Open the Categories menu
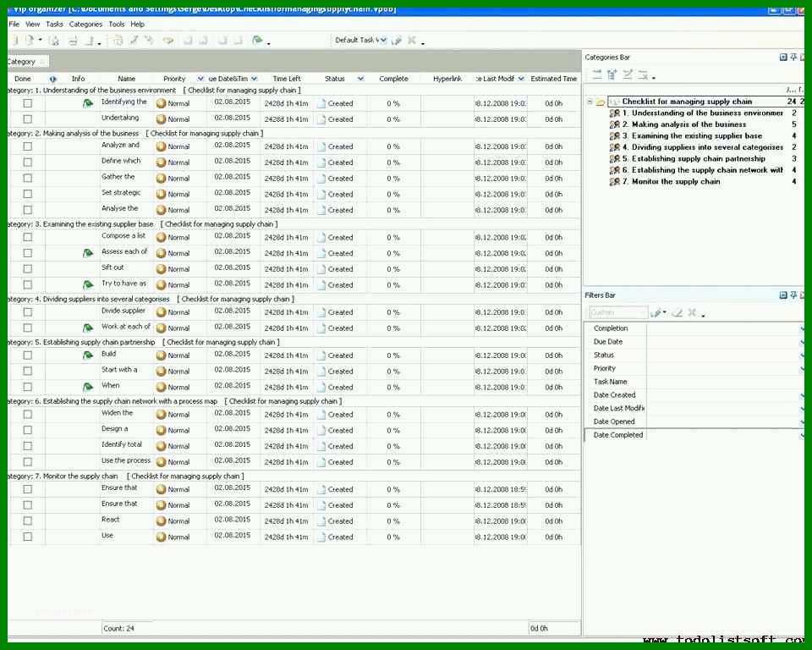 (x=86, y=25)
